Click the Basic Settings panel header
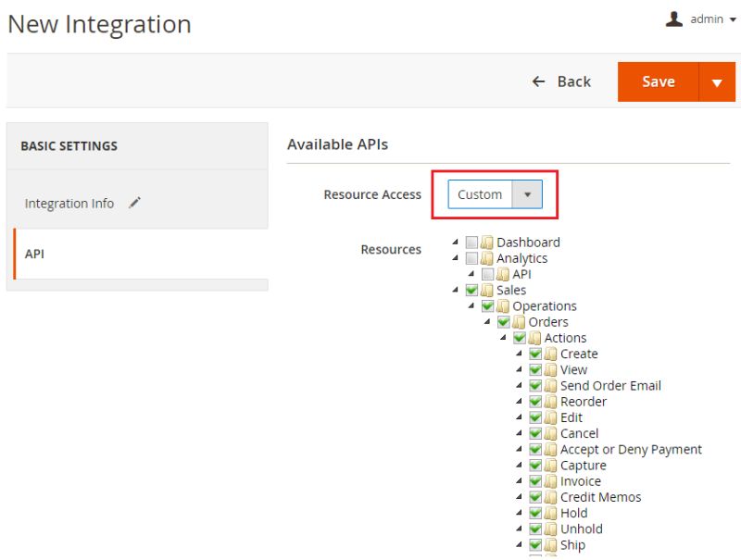This screenshot has width=741, height=560. click(x=137, y=146)
